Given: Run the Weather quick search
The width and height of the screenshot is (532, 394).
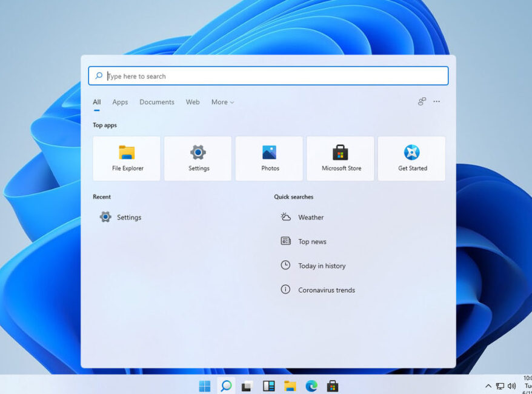Looking at the screenshot, I should click(x=302, y=217).
